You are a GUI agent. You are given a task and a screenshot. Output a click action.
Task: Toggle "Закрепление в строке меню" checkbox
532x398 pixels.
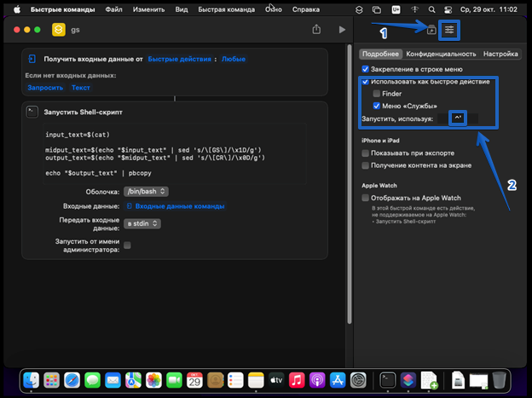366,69
